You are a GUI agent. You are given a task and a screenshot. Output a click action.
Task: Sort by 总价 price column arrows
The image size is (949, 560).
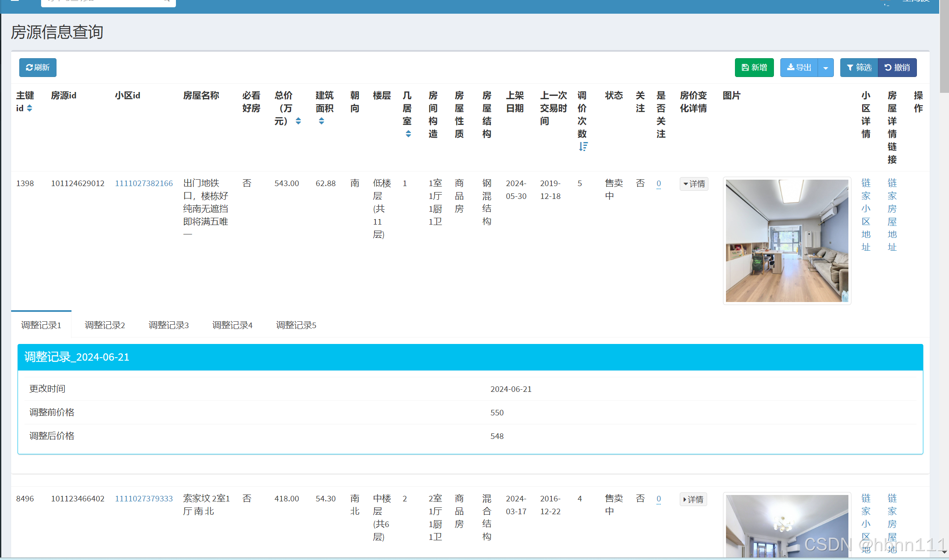[298, 121]
